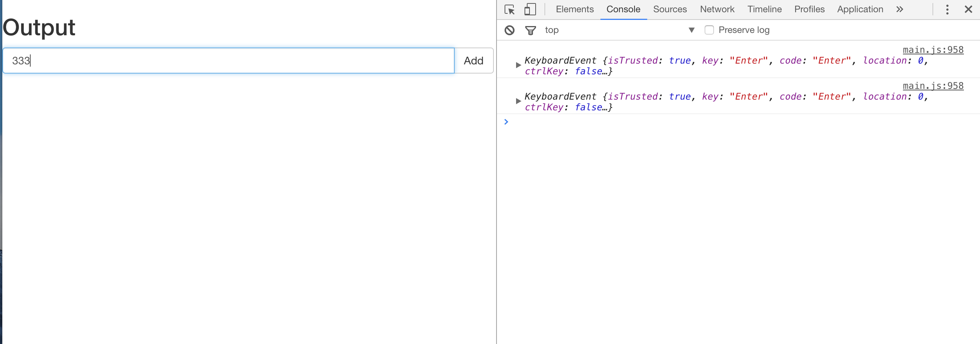
Task: Switch to the Elements tab
Action: tap(574, 10)
